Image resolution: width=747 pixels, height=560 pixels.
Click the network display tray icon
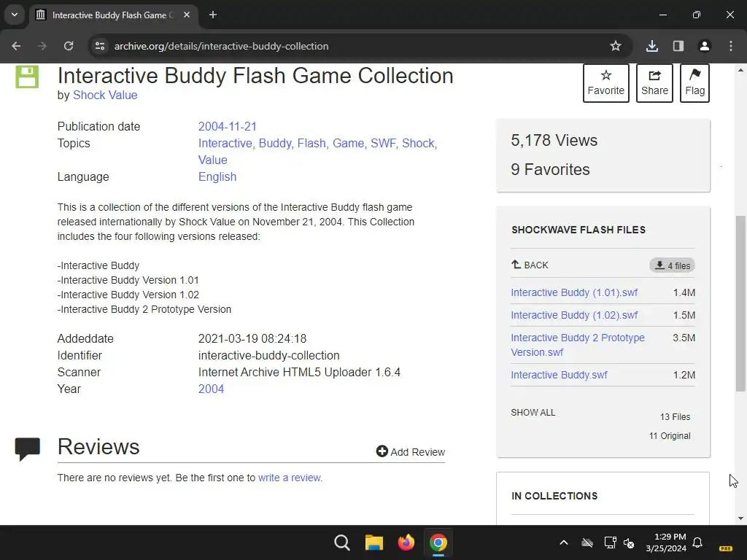click(611, 542)
